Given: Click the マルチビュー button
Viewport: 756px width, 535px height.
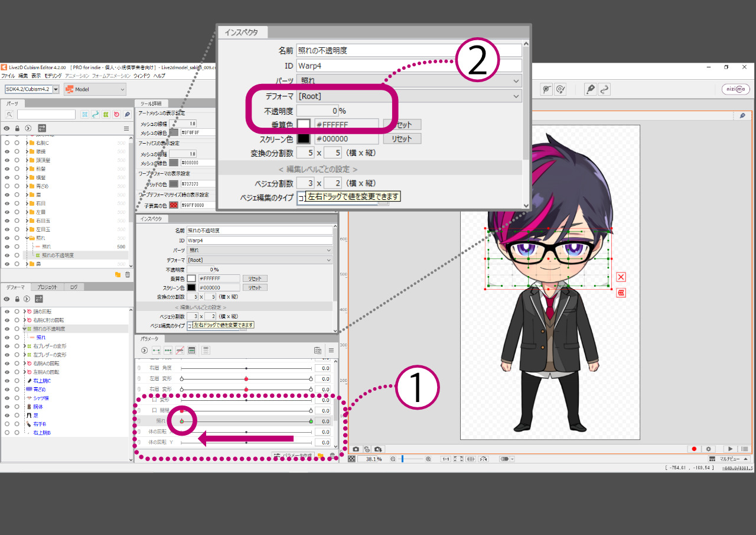Looking at the screenshot, I should tap(730, 459).
